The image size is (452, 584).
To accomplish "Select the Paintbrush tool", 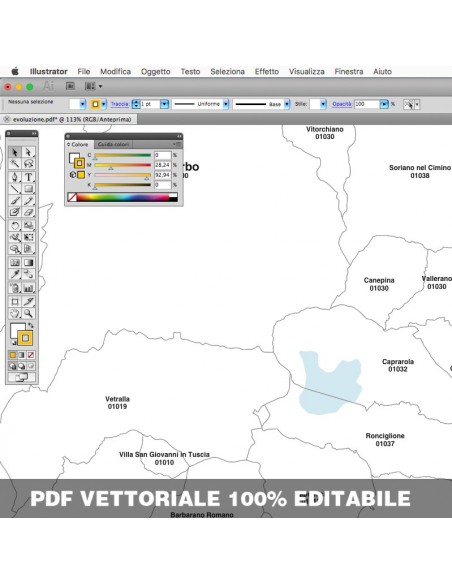I will 15,201.
